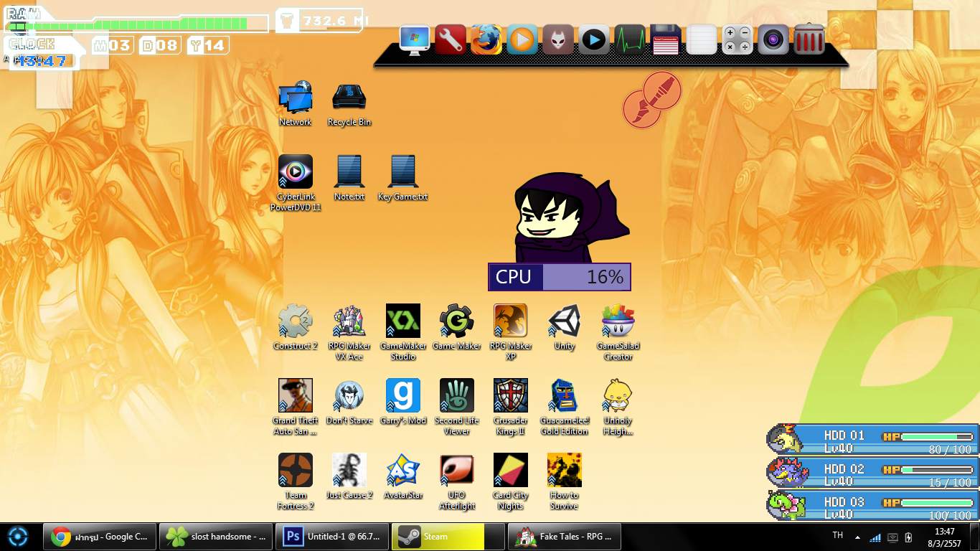Open the calculator dock icon

pos(738,39)
